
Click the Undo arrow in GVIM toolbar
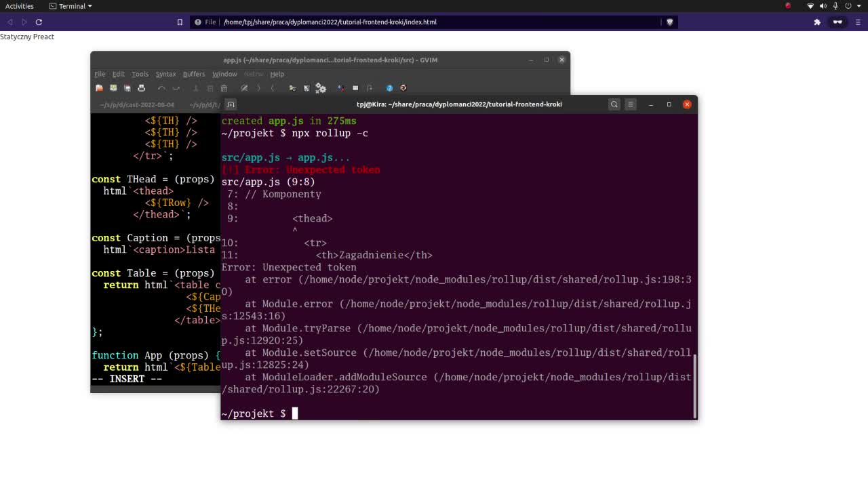[161, 88]
